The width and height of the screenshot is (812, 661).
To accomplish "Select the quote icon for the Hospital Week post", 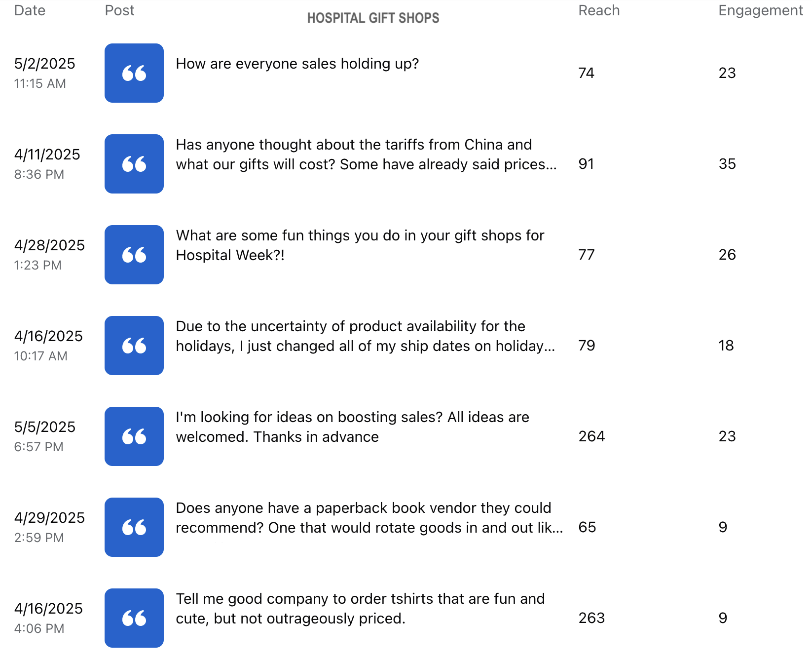I will tap(134, 255).
